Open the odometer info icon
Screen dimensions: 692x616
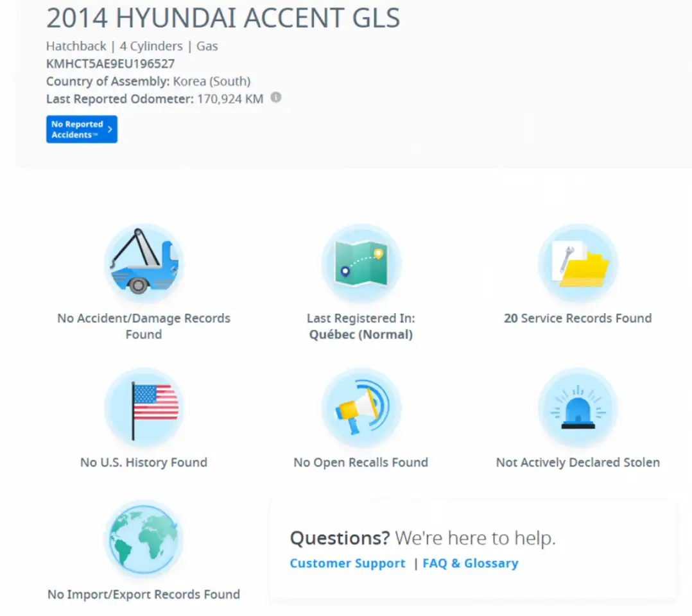tap(276, 98)
